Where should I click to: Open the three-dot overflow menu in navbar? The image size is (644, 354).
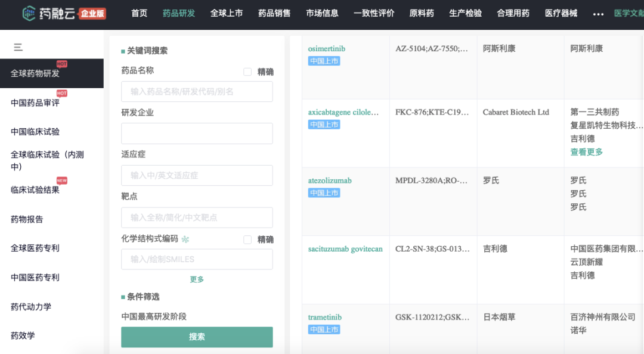(599, 14)
